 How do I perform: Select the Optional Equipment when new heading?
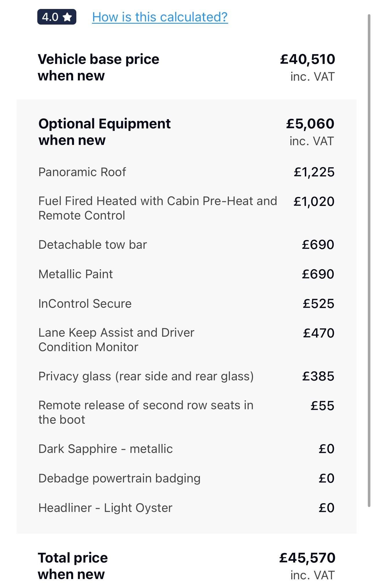coord(104,132)
